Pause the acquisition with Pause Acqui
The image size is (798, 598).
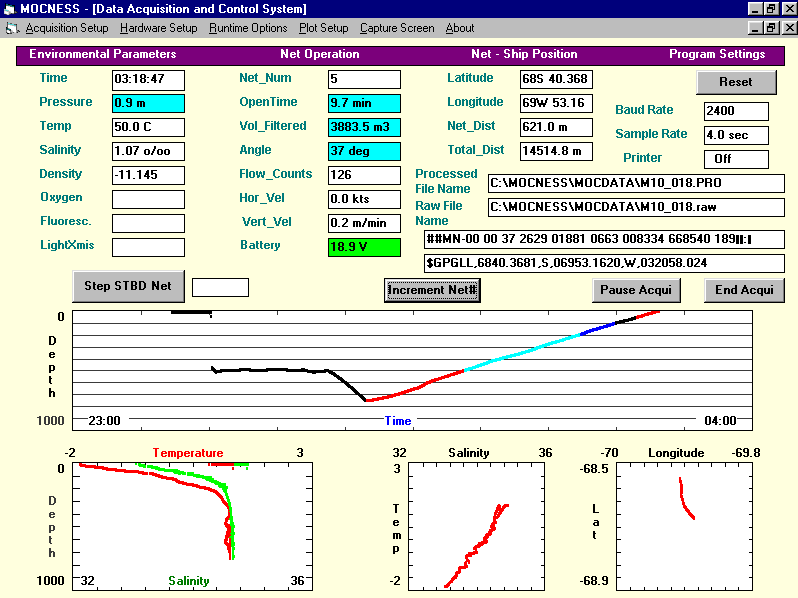tap(636, 290)
